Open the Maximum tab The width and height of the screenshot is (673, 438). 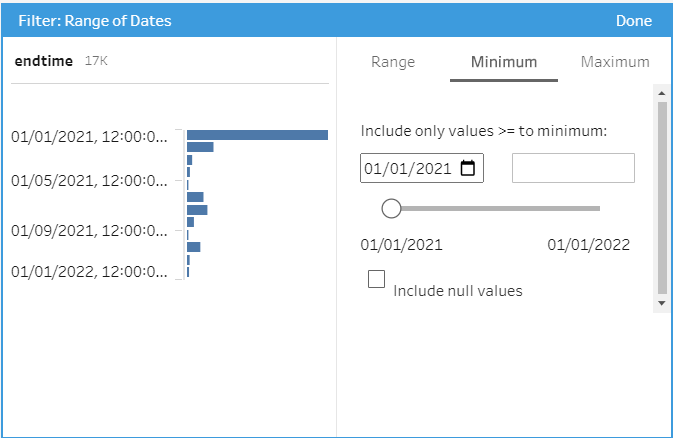click(614, 62)
